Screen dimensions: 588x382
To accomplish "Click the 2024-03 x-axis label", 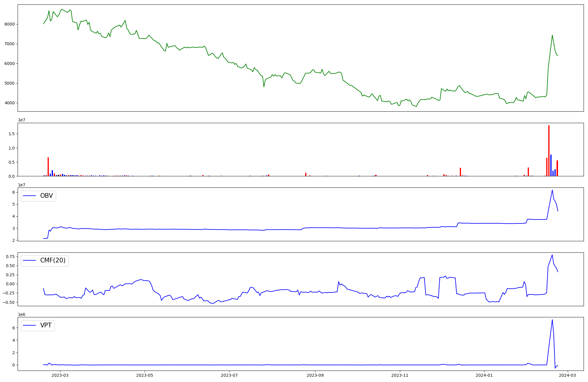I will pos(567,375).
